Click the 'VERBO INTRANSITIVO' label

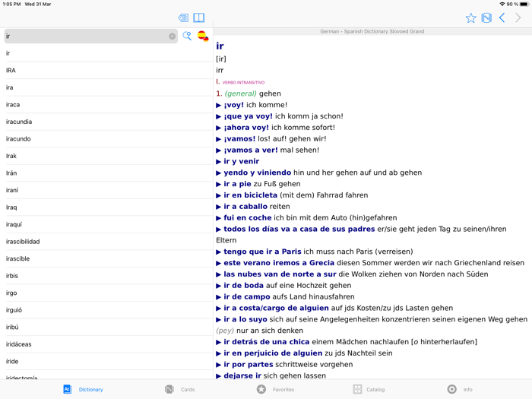pos(243,82)
